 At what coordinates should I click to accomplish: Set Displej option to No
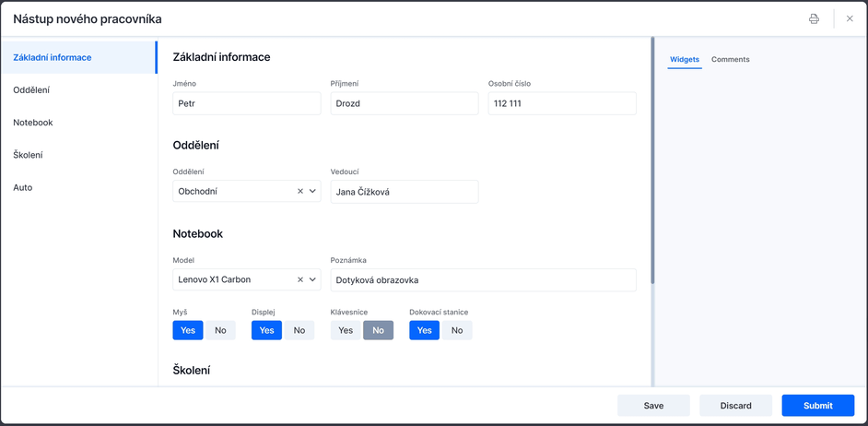(x=299, y=330)
